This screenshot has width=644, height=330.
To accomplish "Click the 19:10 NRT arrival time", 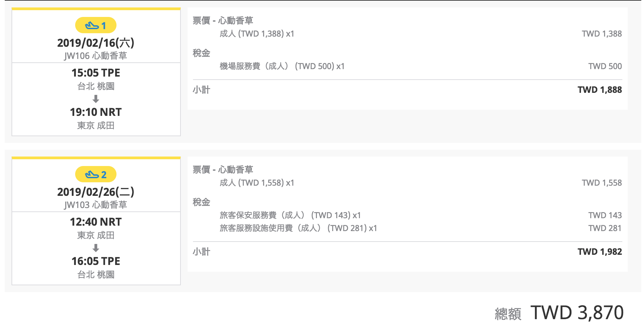I will (x=96, y=112).
